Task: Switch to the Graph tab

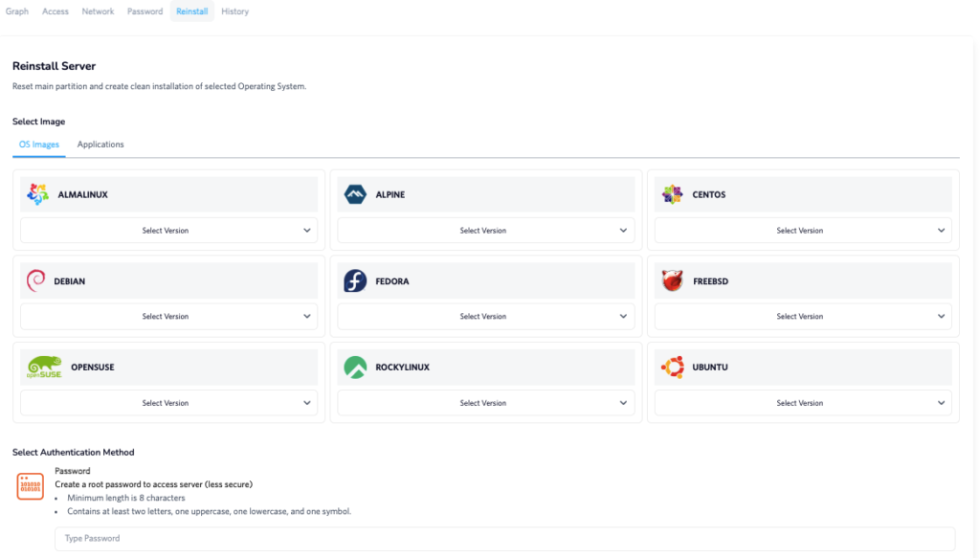Action: (x=16, y=11)
